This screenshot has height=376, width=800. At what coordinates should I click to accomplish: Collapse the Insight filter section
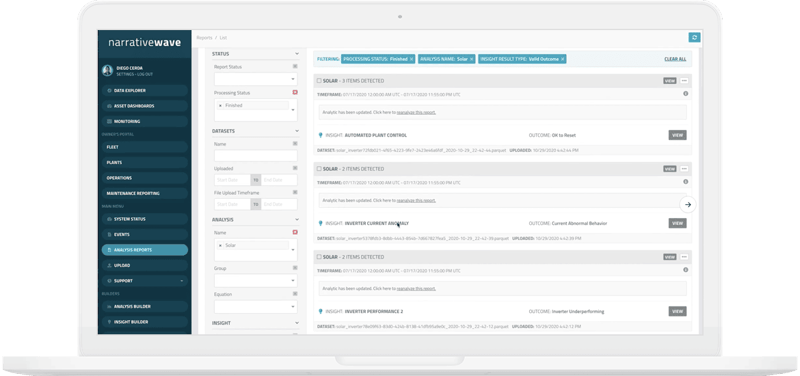(x=297, y=323)
